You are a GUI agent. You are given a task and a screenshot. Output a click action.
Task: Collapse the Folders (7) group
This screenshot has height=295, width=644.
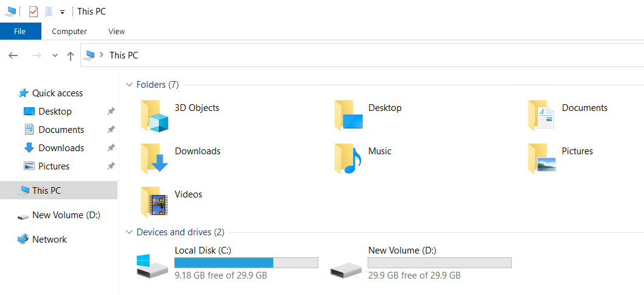(128, 85)
